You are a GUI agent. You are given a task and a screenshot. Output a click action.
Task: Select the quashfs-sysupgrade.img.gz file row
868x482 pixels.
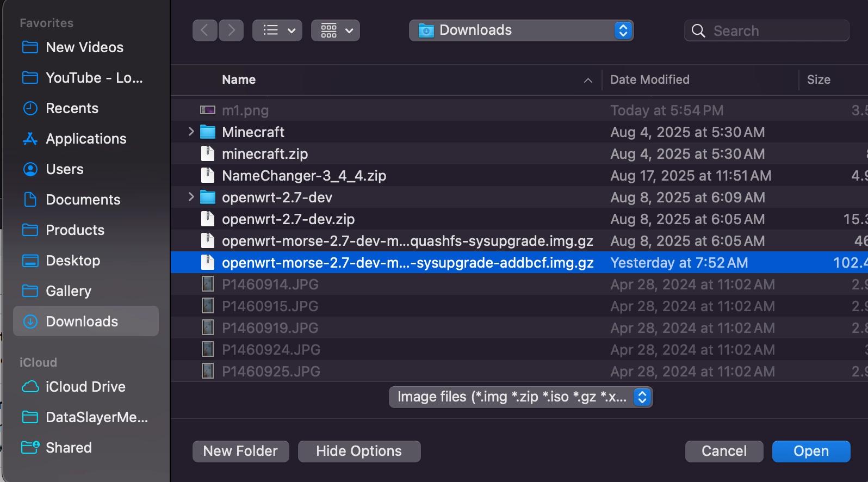[519, 241]
